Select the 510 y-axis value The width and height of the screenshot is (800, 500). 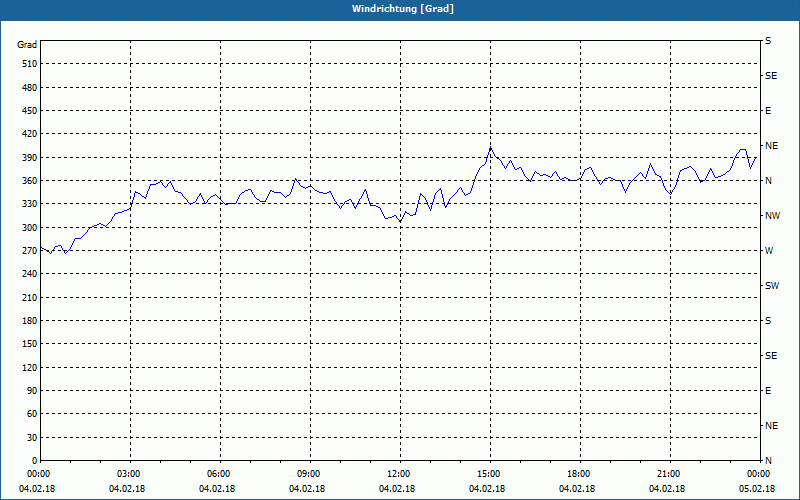point(29,64)
